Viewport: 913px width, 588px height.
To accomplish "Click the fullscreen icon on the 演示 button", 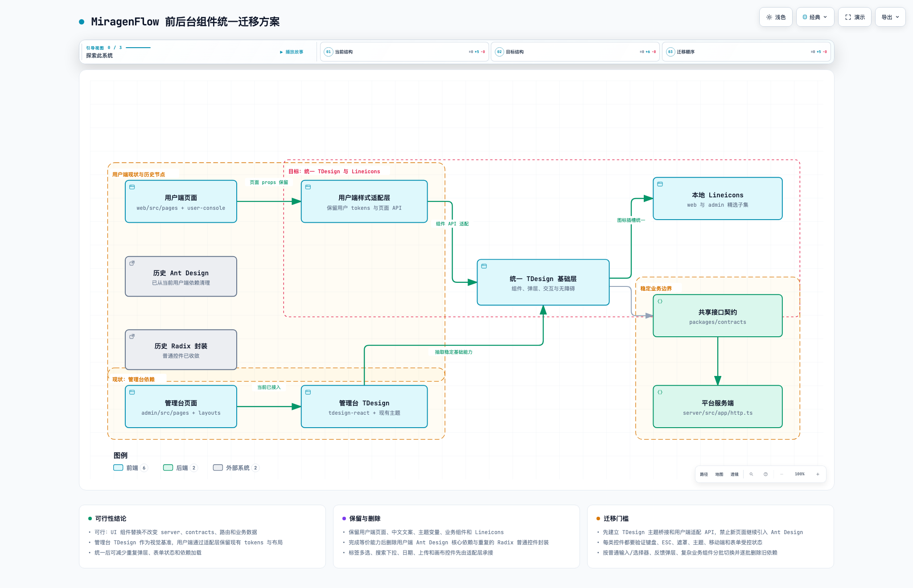I will pos(848,17).
